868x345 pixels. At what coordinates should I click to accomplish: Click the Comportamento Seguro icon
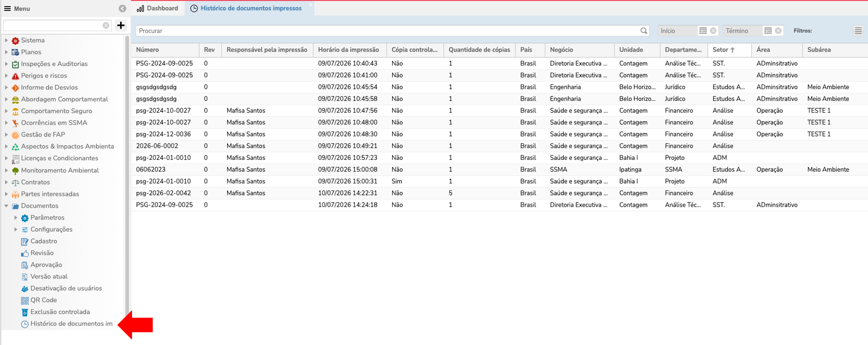click(x=15, y=111)
